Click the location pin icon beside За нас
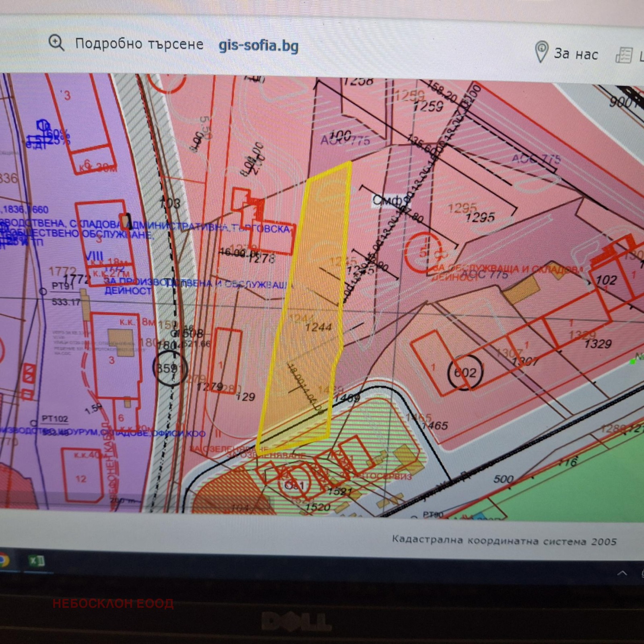 point(541,52)
